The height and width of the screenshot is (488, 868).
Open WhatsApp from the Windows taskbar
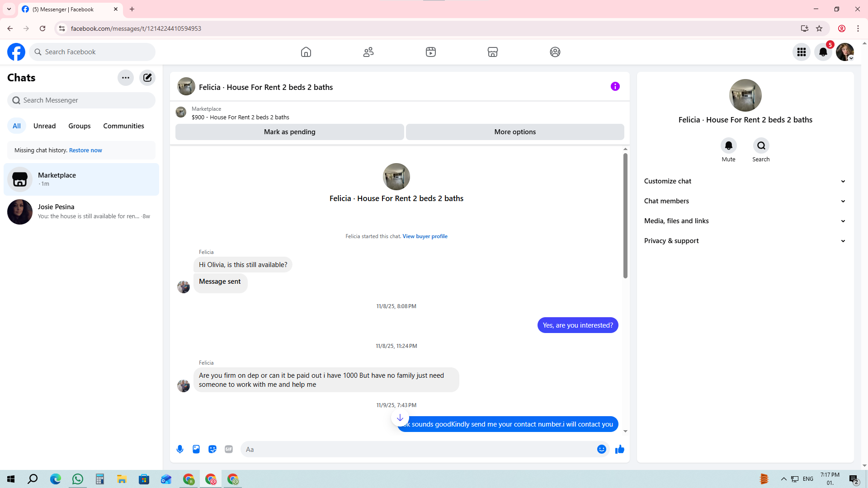(x=78, y=479)
